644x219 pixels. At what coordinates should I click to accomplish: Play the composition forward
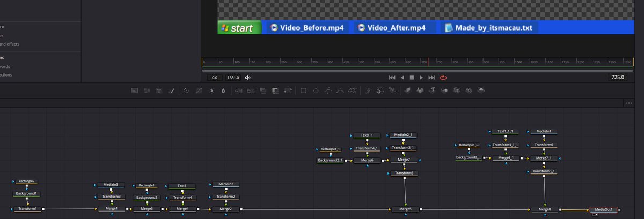pyautogui.click(x=421, y=78)
